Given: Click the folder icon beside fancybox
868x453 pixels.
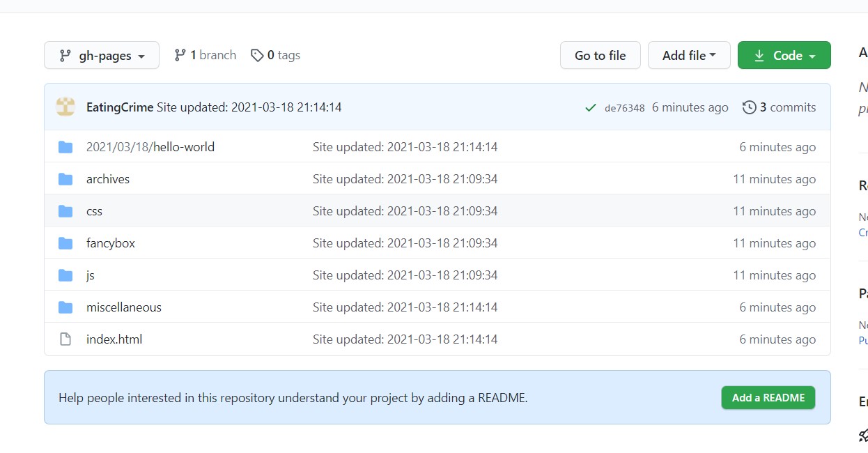Looking at the screenshot, I should pyautogui.click(x=65, y=243).
